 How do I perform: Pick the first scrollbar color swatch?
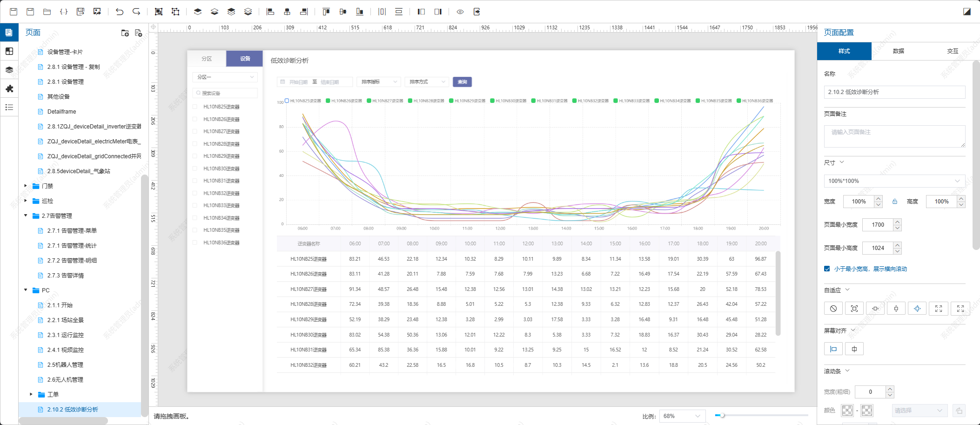tap(847, 410)
